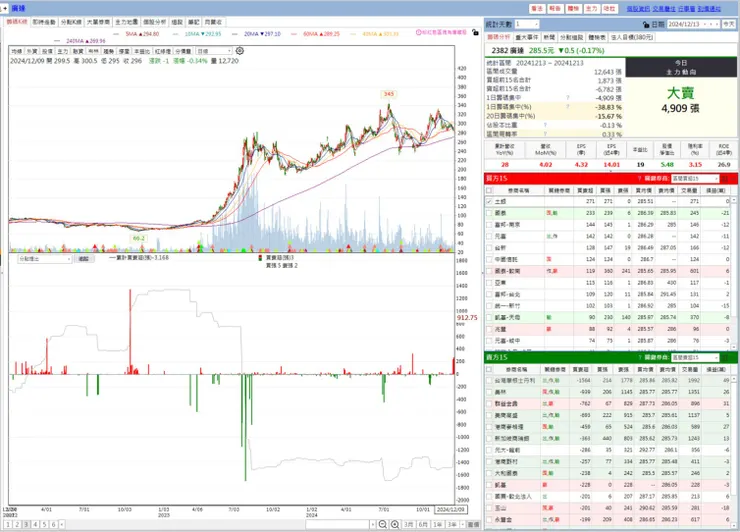Tick the 元富 buyer row checkbox

point(489,236)
